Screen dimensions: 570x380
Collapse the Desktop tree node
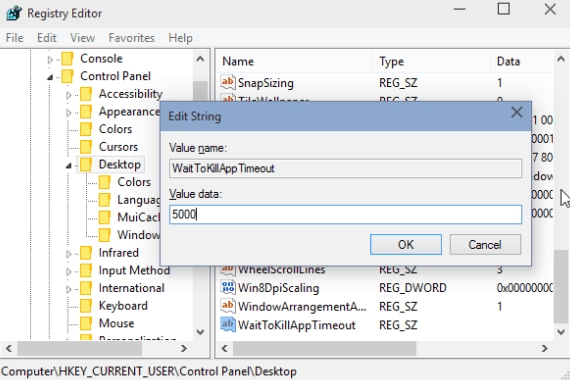tap(69, 165)
